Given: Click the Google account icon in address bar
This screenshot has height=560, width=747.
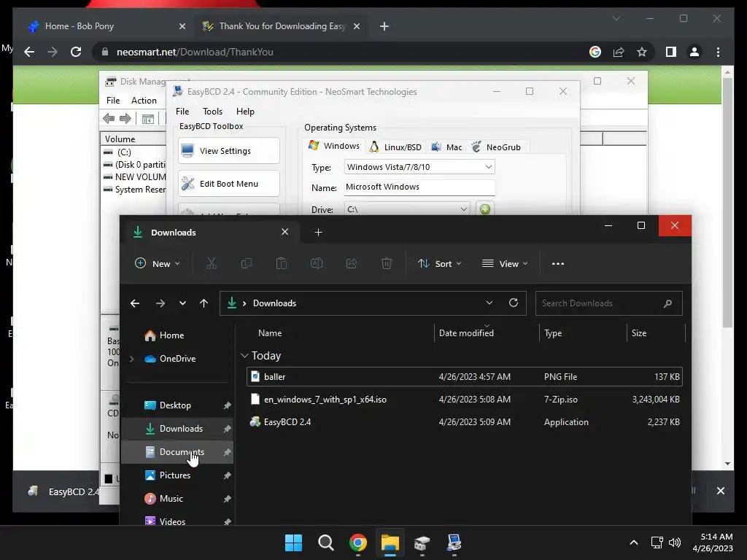Looking at the screenshot, I should click(x=595, y=52).
